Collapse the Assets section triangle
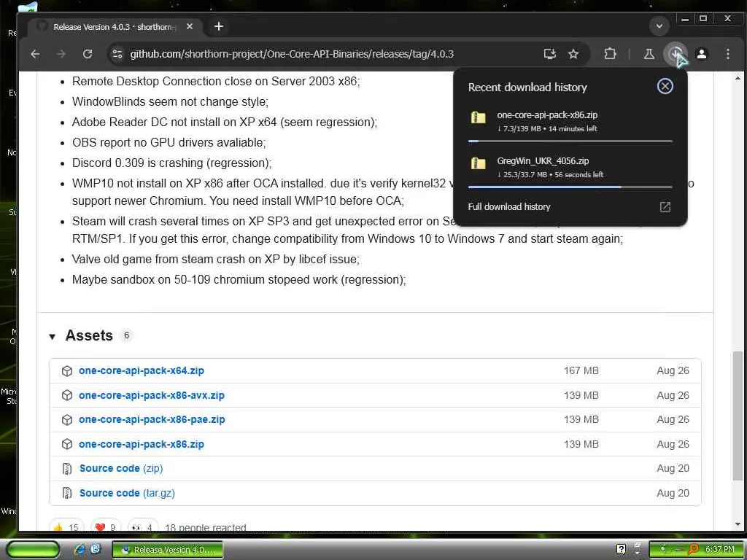 point(53,337)
